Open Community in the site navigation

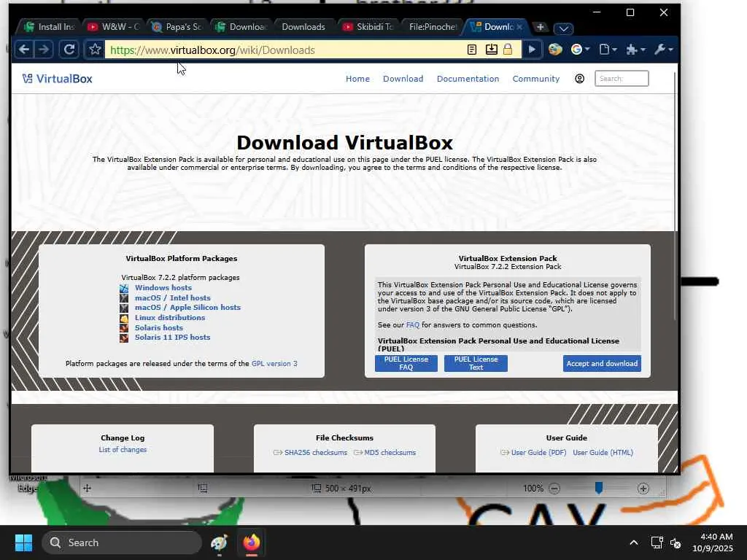(x=536, y=79)
